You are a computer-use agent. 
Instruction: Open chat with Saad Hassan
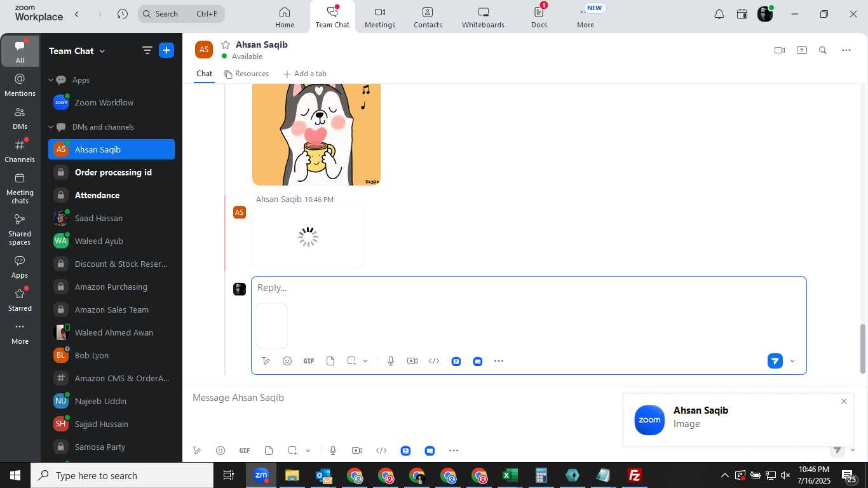[x=111, y=218]
